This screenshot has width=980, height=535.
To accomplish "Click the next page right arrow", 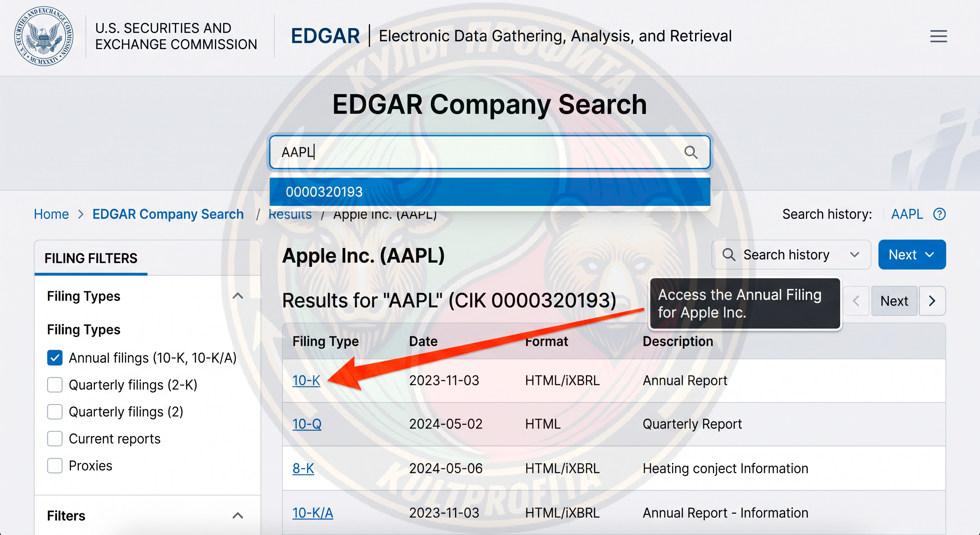I will coord(932,301).
